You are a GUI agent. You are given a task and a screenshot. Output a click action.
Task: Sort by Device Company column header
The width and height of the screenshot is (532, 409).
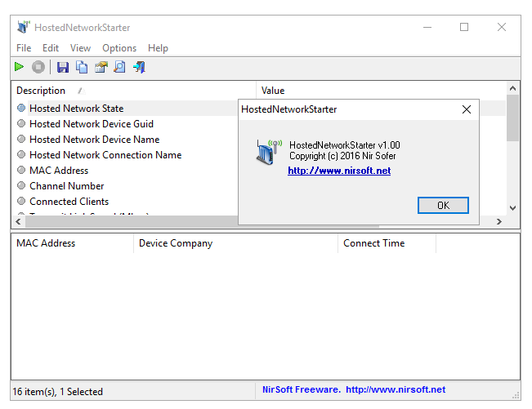click(x=236, y=243)
